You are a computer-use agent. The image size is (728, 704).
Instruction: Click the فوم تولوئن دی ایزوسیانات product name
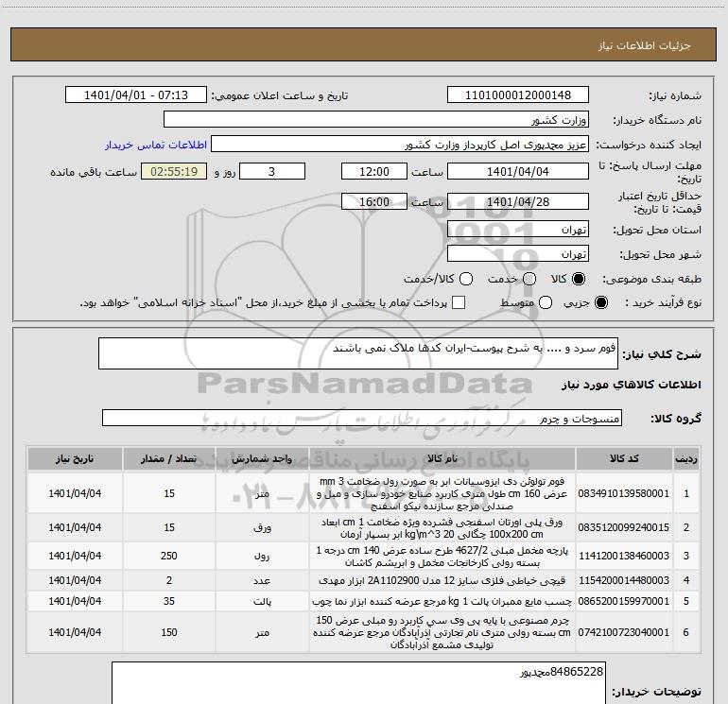click(x=442, y=493)
